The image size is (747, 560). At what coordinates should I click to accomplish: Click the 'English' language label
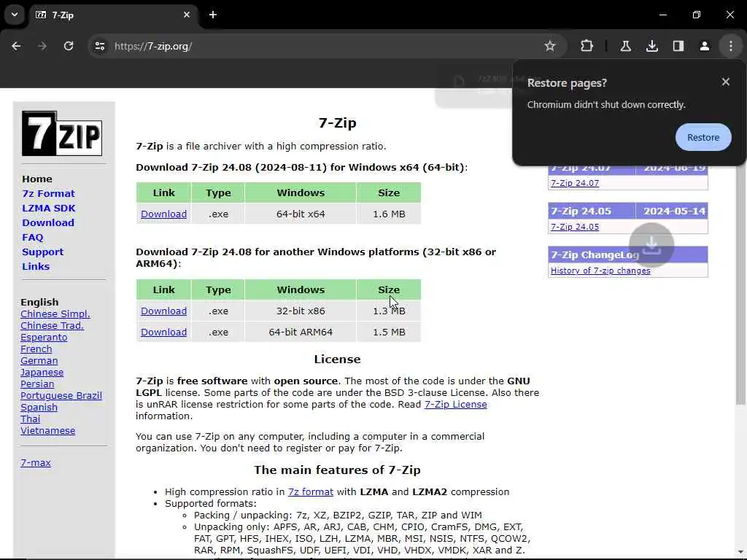coord(39,303)
